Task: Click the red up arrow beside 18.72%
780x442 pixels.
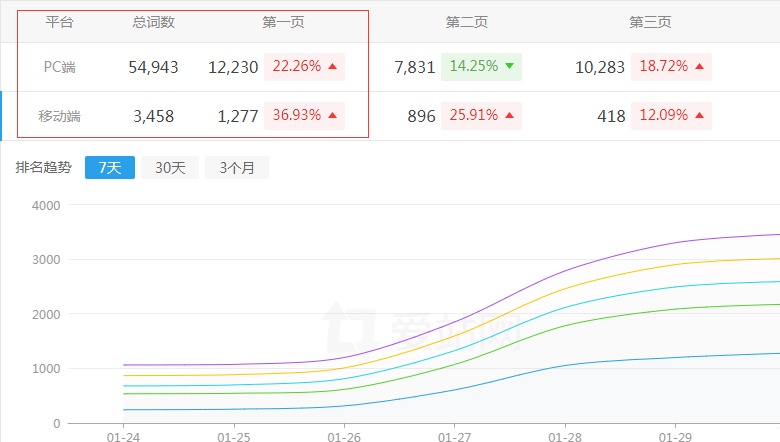Action: click(699, 67)
